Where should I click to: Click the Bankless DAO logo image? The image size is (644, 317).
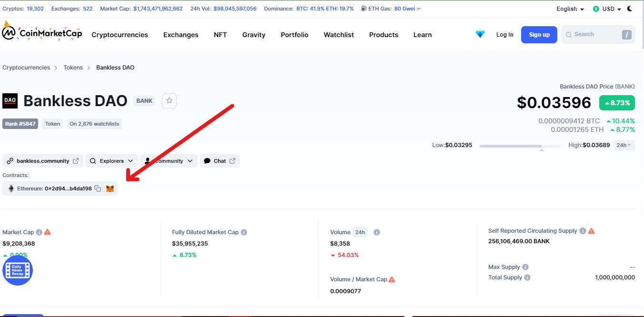[x=10, y=101]
